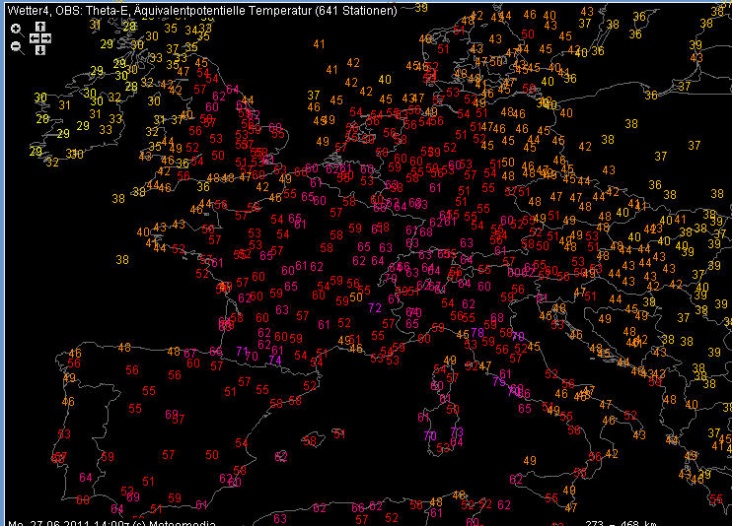This screenshot has height=526, width=732.
Task: Select the 73 station value on Sardinia
Action: (x=457, y=431)
